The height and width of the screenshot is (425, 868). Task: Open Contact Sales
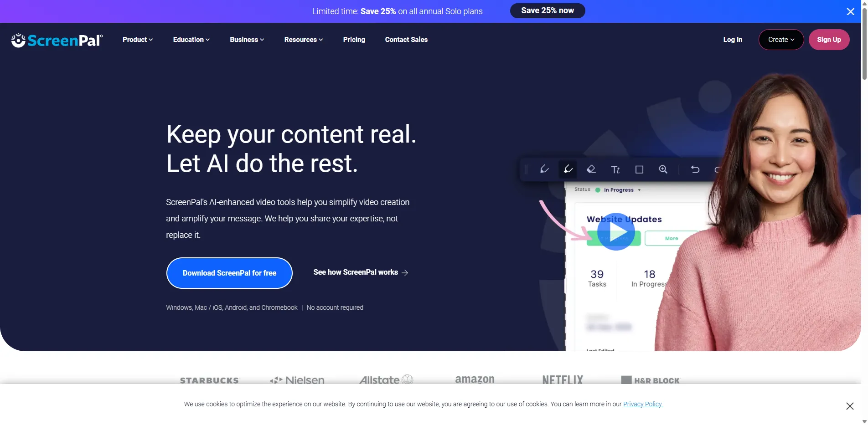point(406,40)
